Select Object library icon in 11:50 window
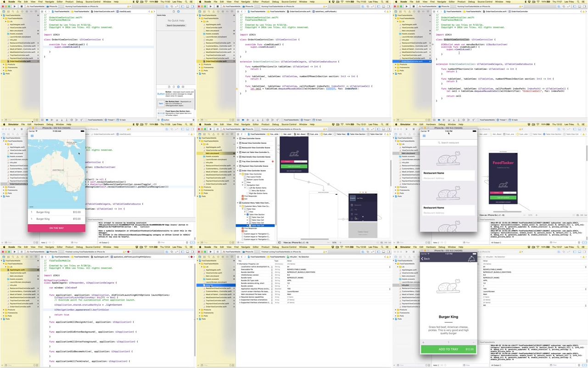Viewport: 588px width, 368px height. (178, 87)
